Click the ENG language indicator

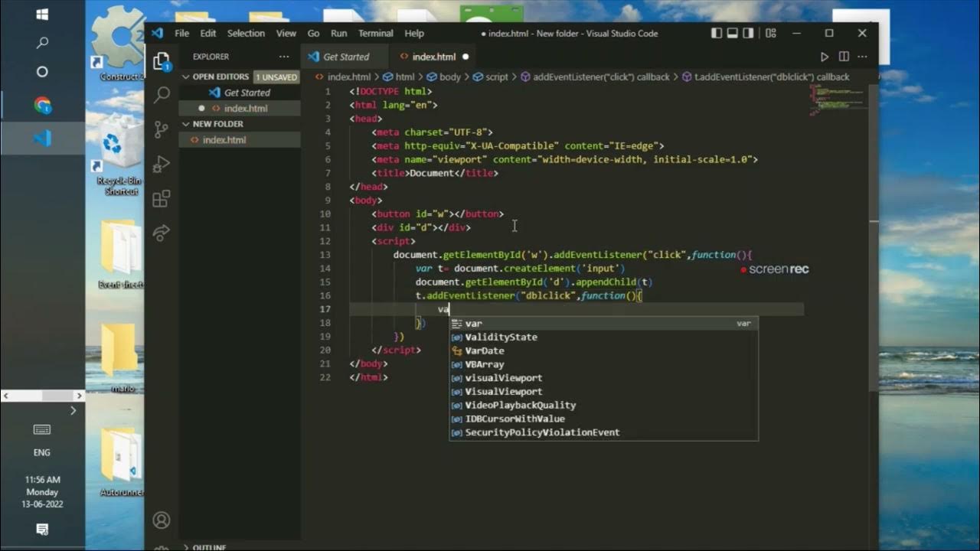(x=42, y=452)
